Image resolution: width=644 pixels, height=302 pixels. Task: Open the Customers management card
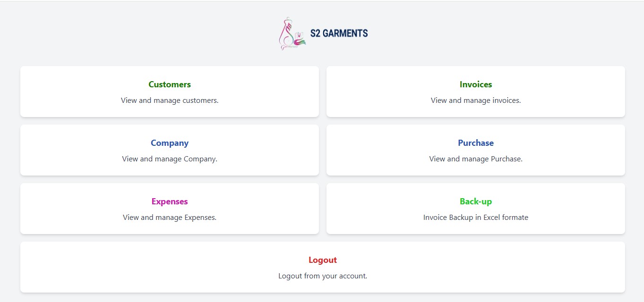click(169, 91)
